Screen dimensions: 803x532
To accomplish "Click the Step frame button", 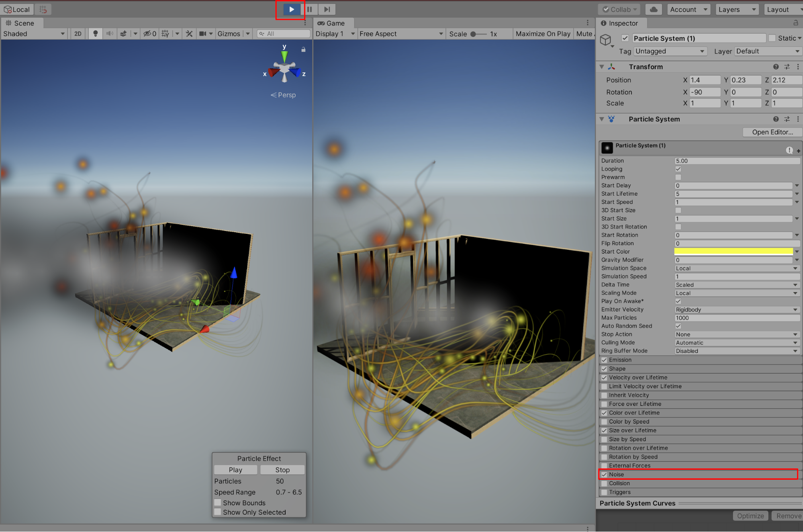I will tap(327, 9).
